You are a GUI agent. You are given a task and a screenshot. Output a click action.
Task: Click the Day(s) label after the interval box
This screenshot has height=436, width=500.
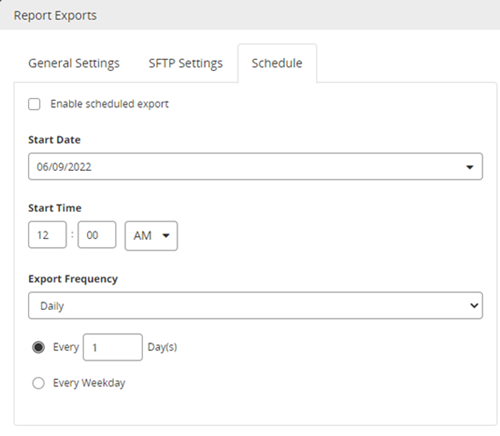pyautogui.click(x=162, y=347)
